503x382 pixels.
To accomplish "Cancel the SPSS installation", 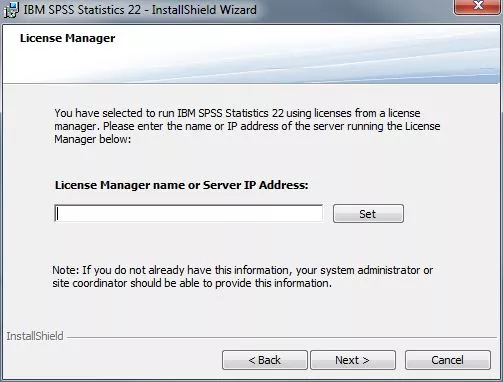I will point(448,360).
